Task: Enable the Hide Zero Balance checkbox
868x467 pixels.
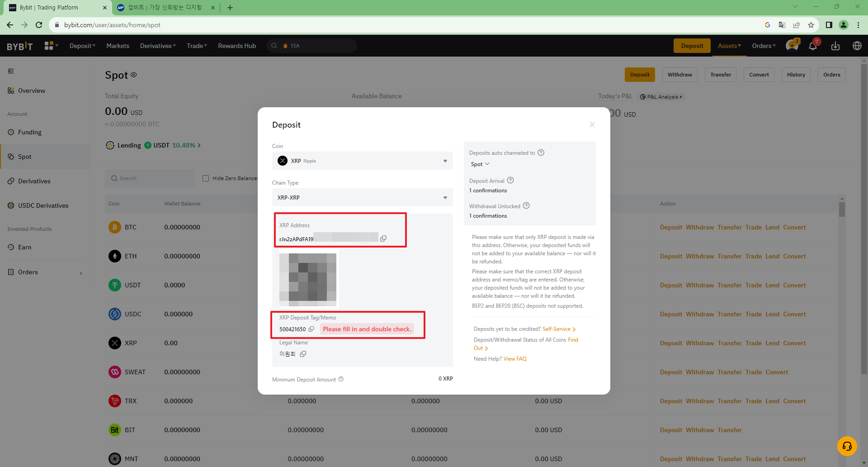Action: point(206,178)
